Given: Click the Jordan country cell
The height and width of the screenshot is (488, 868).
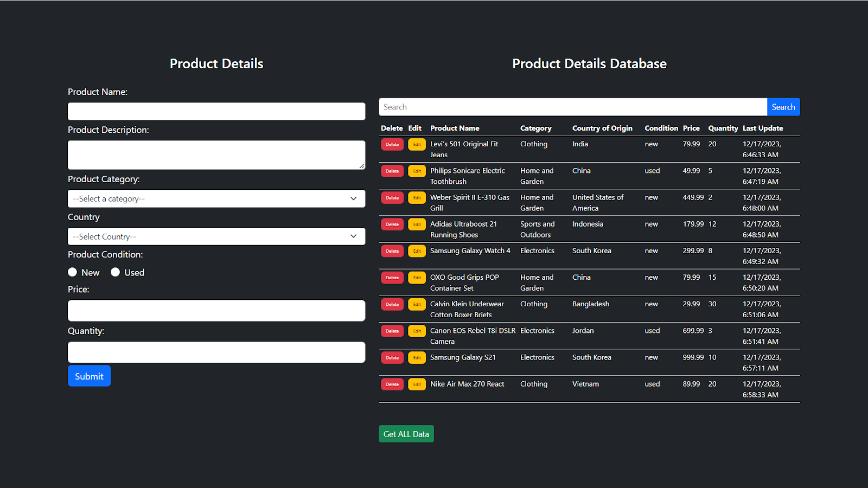Looking at the screenshot, I should [x=583, y=331].
